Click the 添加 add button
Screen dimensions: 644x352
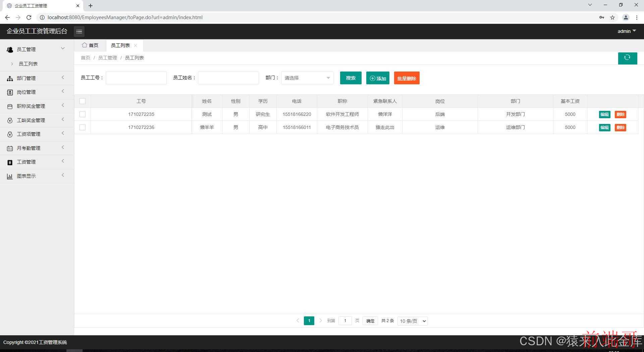click(378, 78)
